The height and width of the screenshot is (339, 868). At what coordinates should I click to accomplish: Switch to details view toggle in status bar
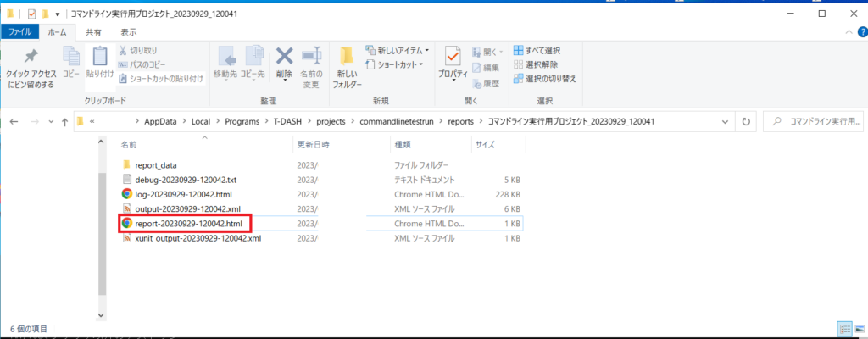point(844,328)
